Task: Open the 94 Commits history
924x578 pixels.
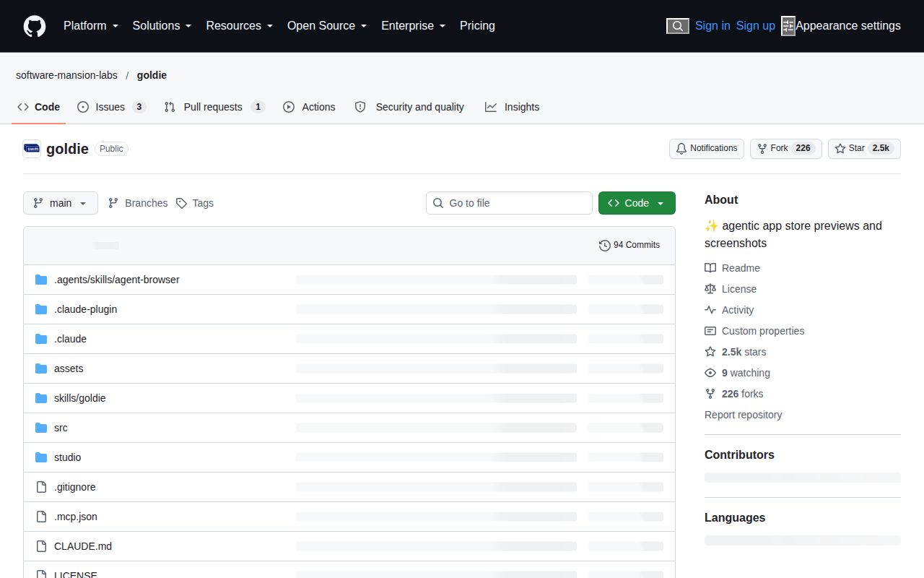Action: [x=629, y=245]
